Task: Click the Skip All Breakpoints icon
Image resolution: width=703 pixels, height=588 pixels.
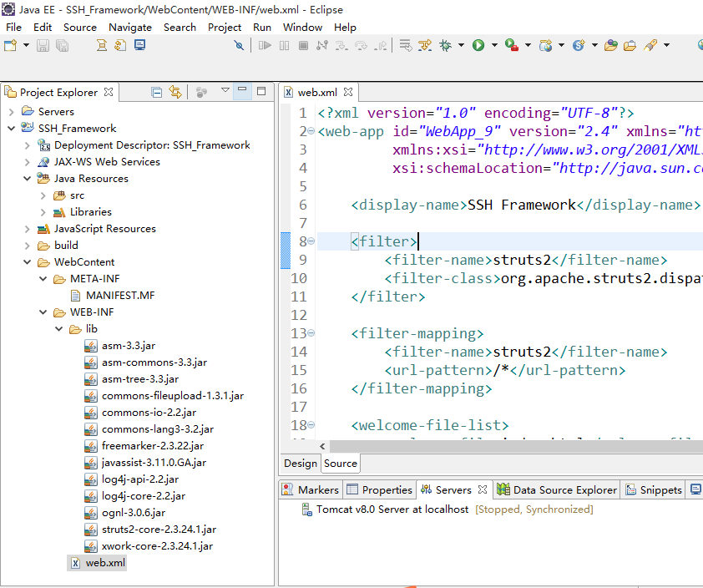Action: (239, 45)
